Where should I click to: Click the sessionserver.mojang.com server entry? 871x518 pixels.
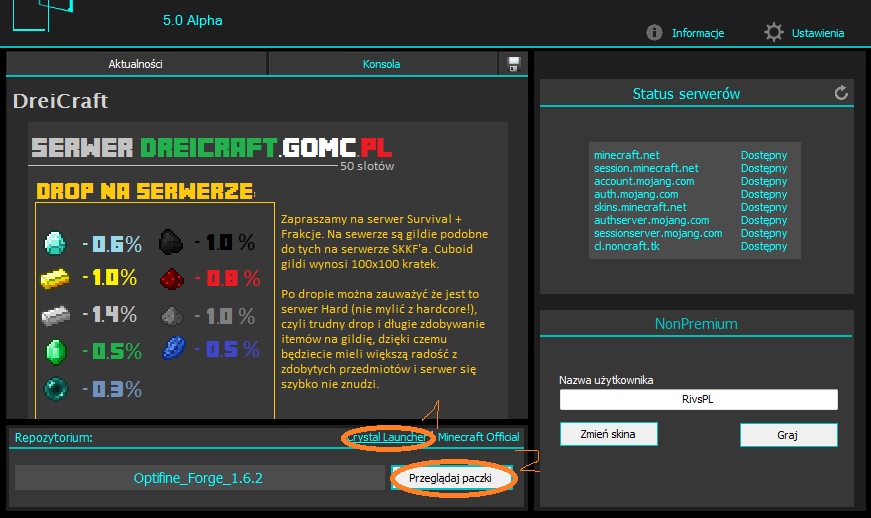658,233
